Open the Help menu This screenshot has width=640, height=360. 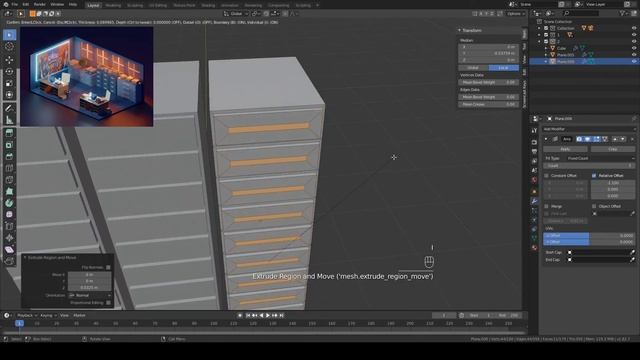coord(73,4)
